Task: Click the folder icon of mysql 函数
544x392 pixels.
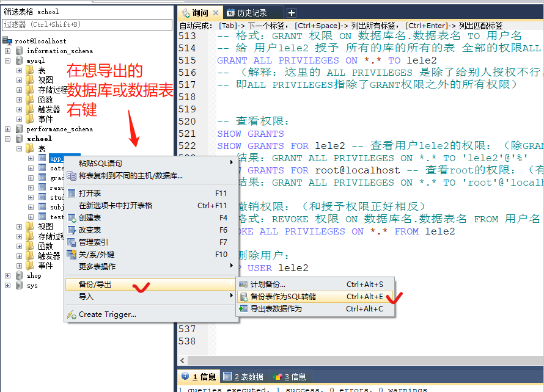Action: (x=31, y=100)
